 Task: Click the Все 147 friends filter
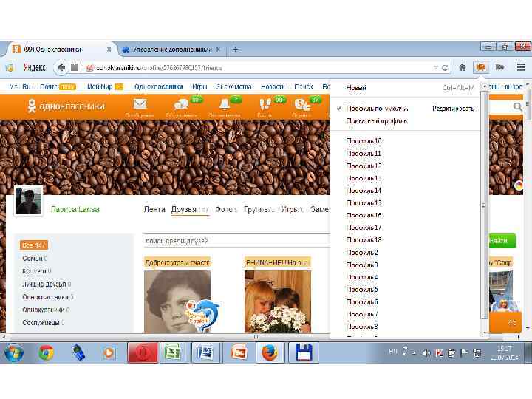[34, 245]
